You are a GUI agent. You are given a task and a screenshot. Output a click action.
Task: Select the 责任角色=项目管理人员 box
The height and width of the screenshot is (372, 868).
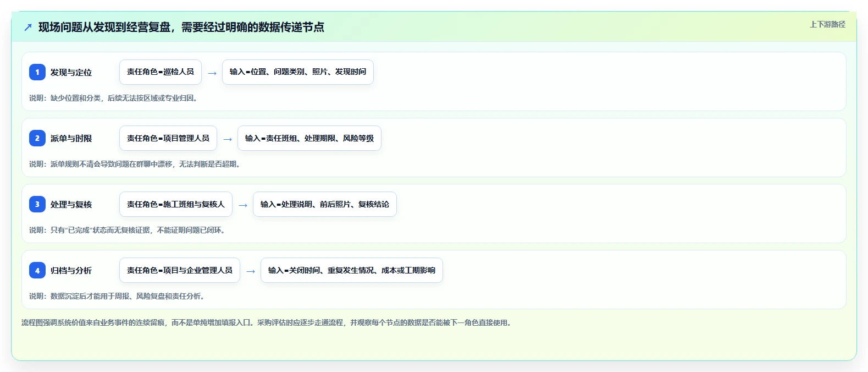click(168, 138)
